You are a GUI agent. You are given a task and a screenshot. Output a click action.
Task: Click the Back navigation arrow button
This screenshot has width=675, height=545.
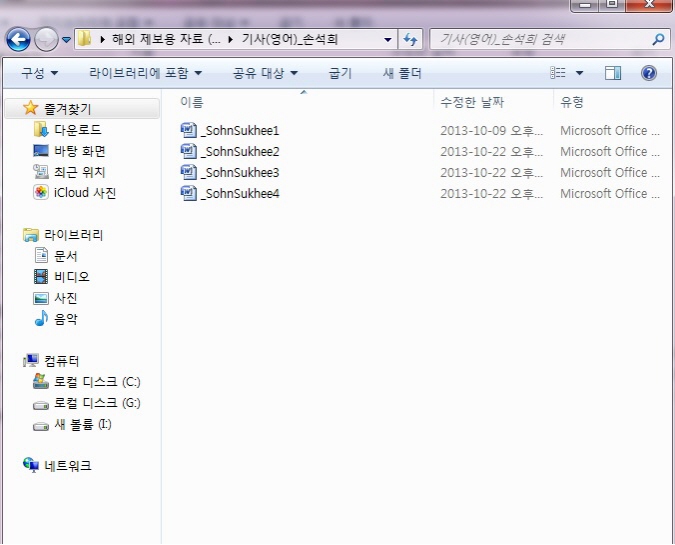pos(18,39)
